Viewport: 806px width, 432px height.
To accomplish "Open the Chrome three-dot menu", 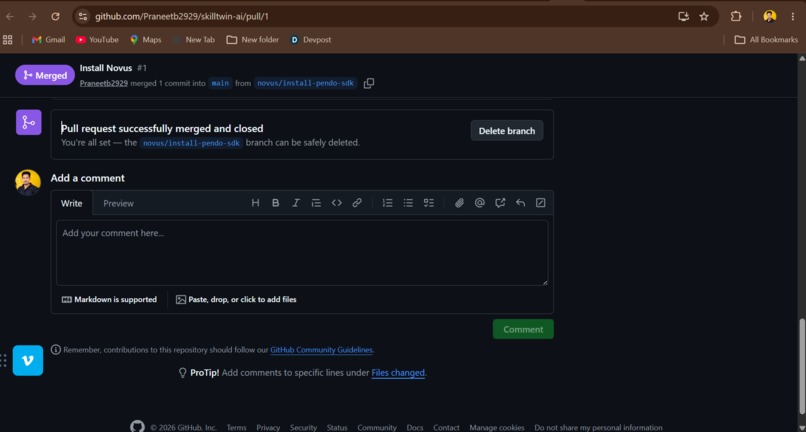I will 793,16.
